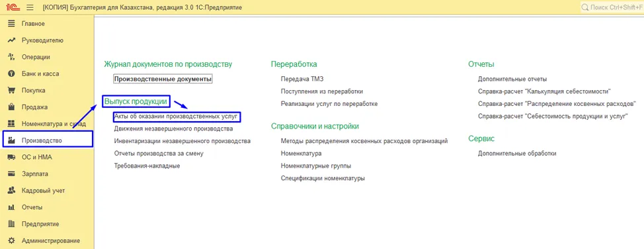The image size is (644, 249).
Task: Click the Главное list icon in sidebar
Action: coord(11,23)
